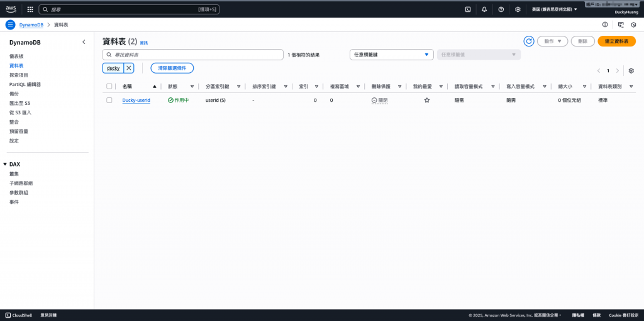Open 預留容量 in the sidebar

pyautogui.click(x=19, y=131)
